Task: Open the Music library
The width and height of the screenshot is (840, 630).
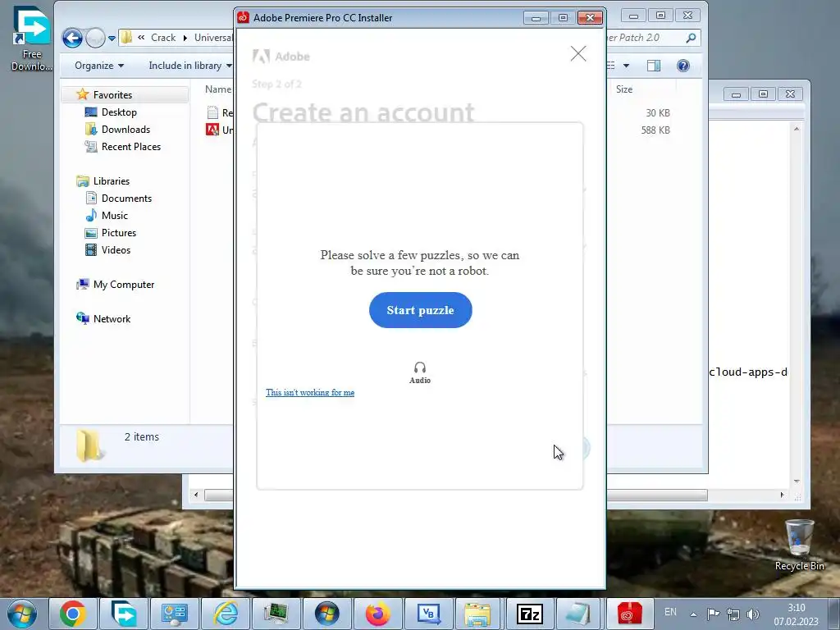Action: coord(115,216)
